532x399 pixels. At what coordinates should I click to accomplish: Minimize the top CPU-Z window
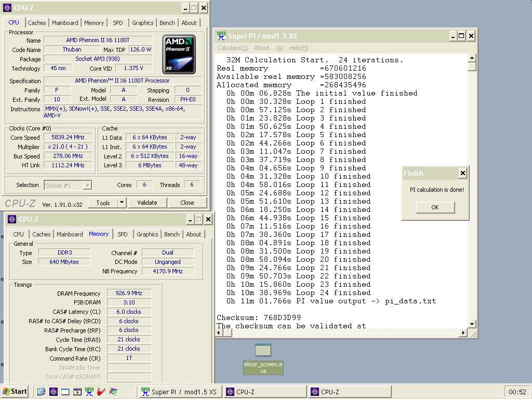[x=185, y=8]
